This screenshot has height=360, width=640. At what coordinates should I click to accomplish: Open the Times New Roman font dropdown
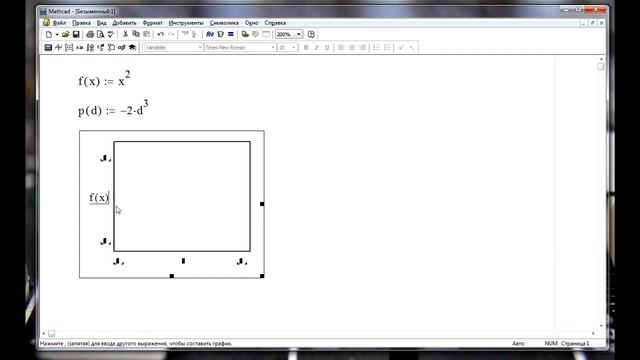[x=273, y=48]
